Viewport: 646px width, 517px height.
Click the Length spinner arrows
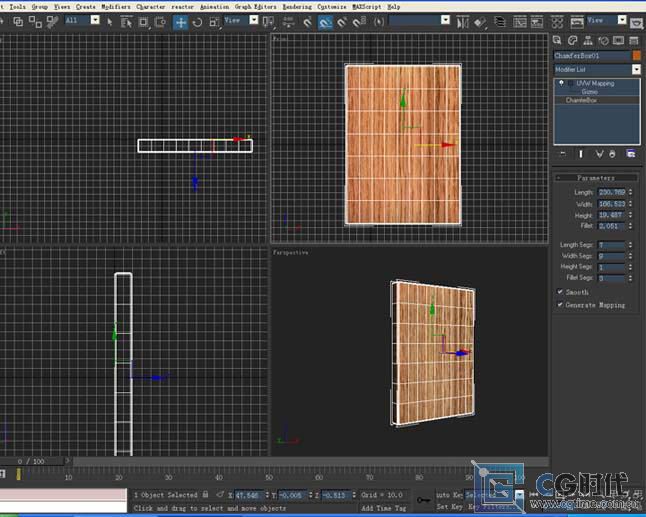630,192
